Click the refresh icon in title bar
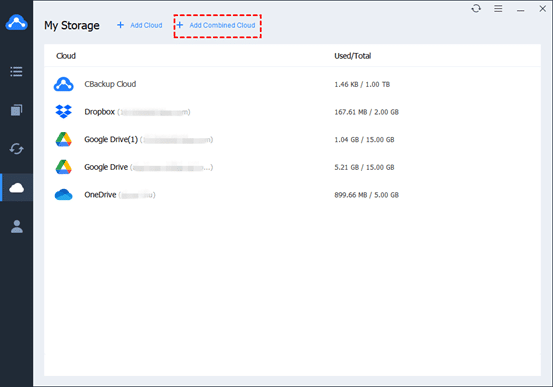553x387 pixels. coord(476,8)
